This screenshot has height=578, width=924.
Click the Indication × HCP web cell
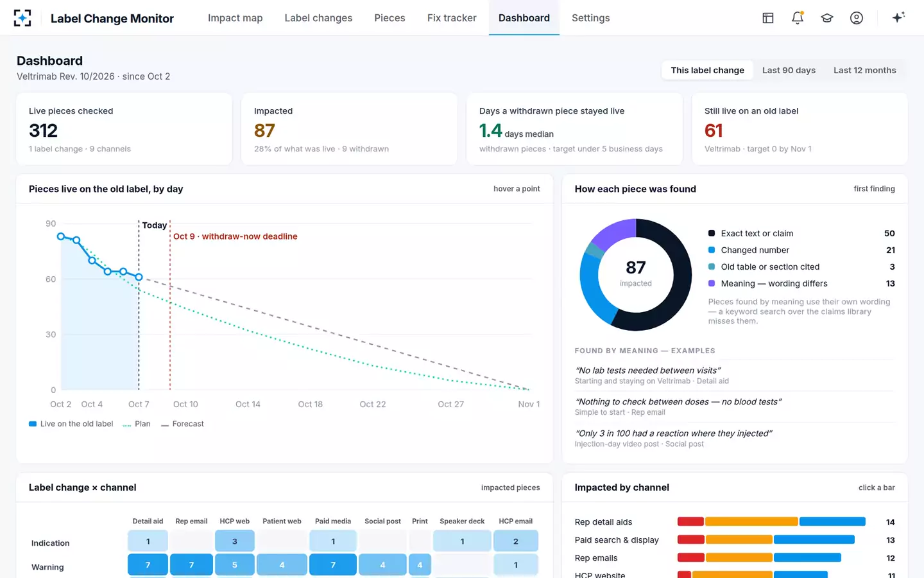(235, 541)
